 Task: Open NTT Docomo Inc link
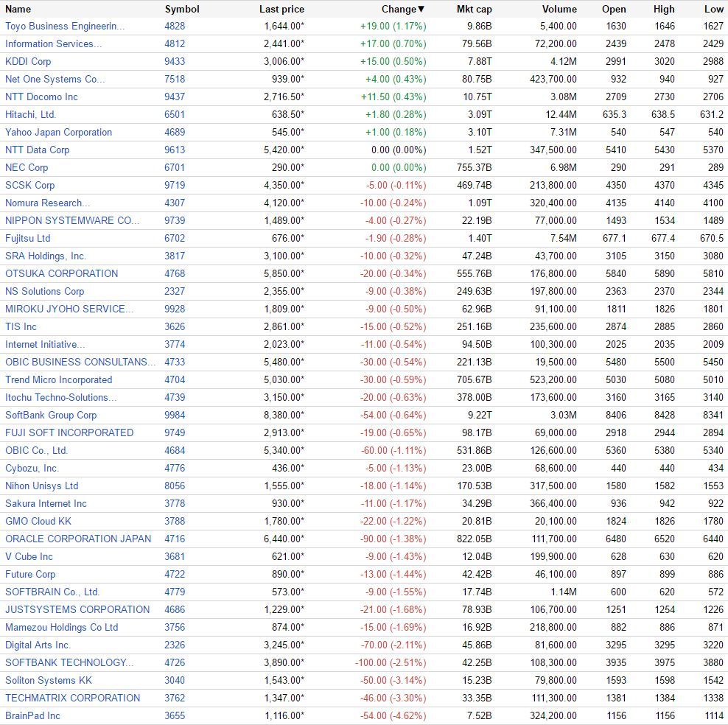[41, 97]
